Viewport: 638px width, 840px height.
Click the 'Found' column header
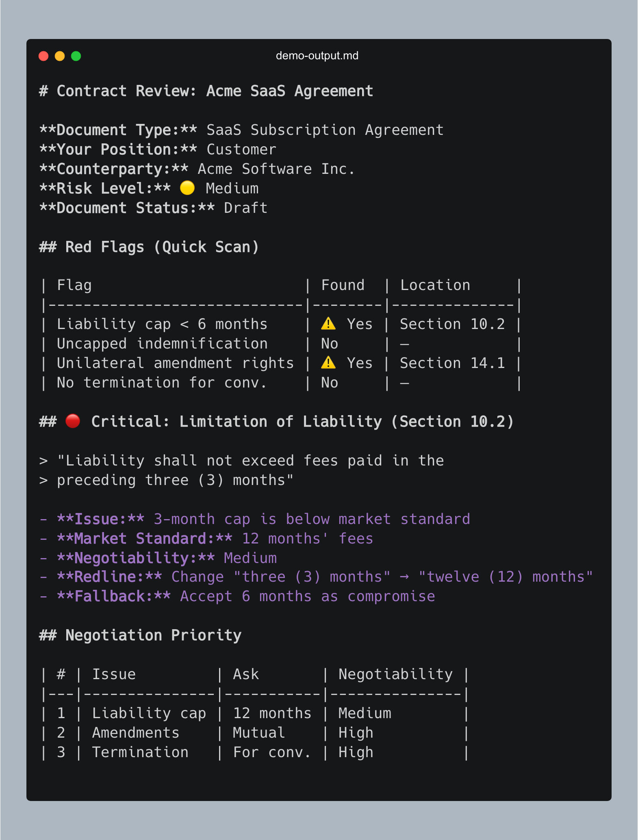pyautogui.click(x=343, y=285)
